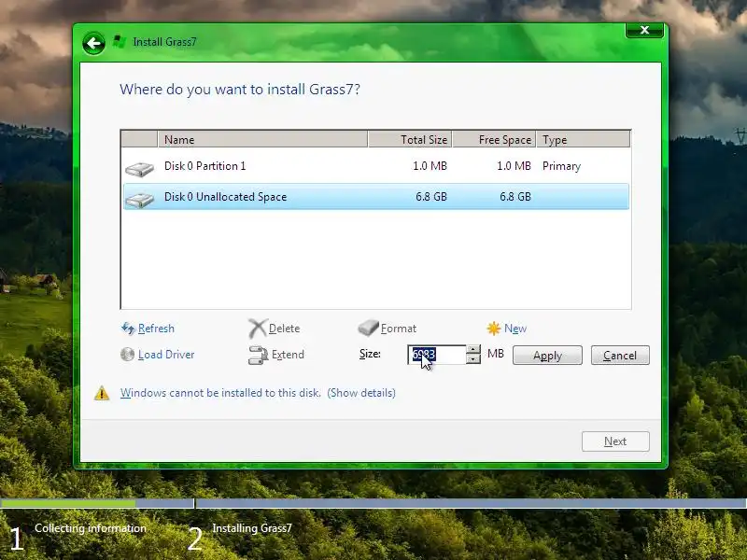The width and height of the screenshot is (747, 560).
Task: Increase size with the up spinner arrow
Action: [x=472, y=349]
